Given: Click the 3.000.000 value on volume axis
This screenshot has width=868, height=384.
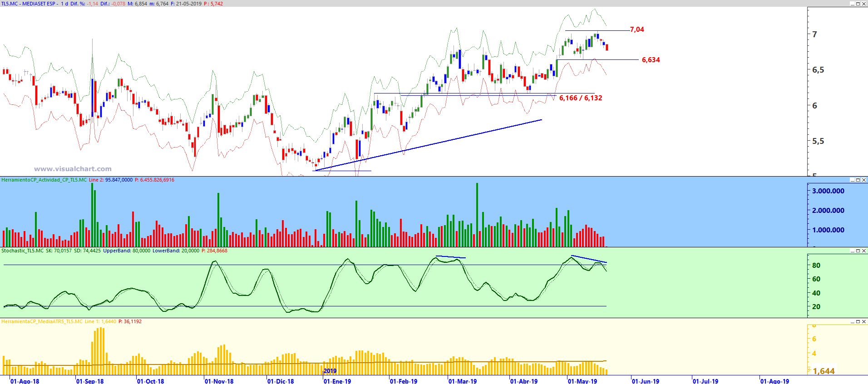Looking at the screenshot, I should click(x=829, y=191).
